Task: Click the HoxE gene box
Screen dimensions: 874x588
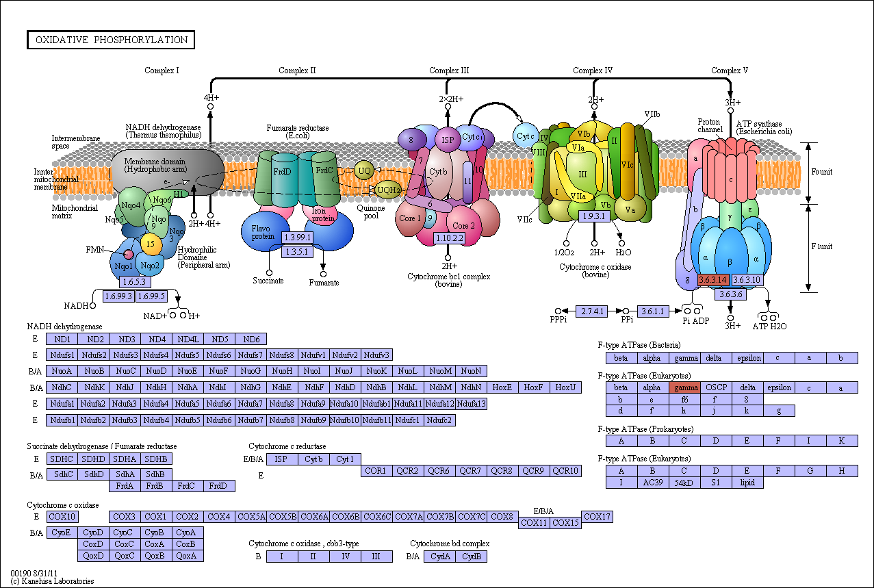Action: 502,387
